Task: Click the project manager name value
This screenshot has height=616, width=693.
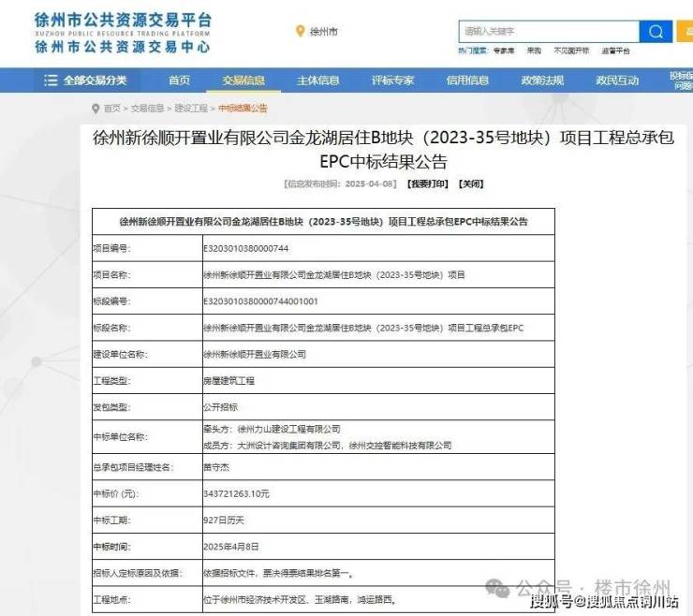Action: point(216,467)
